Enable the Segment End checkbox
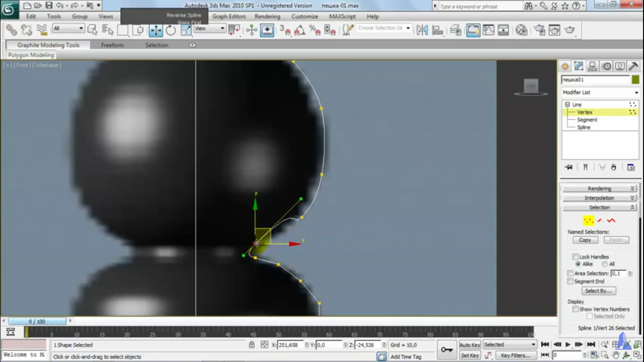The image size is (644, 362). [x=570, y=281]
